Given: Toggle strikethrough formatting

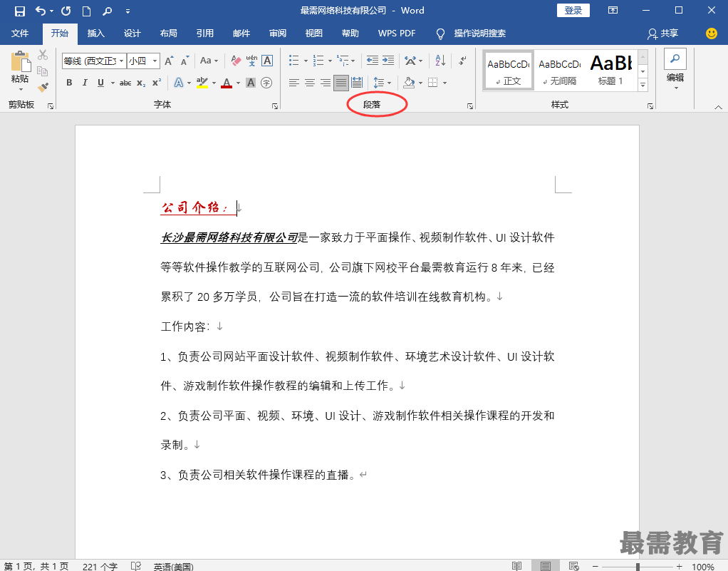Looking at the screenshot, I should tap(125, 83).
